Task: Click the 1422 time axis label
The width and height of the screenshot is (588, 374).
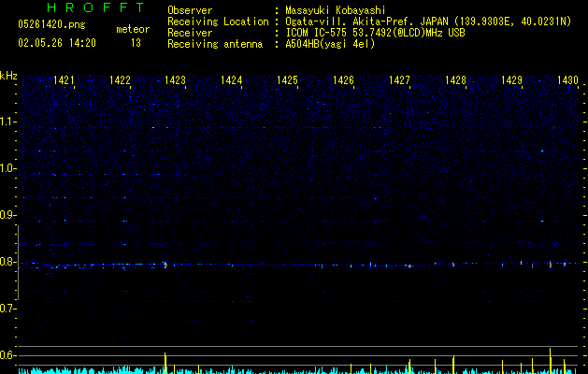Action: tap(120, 80)
